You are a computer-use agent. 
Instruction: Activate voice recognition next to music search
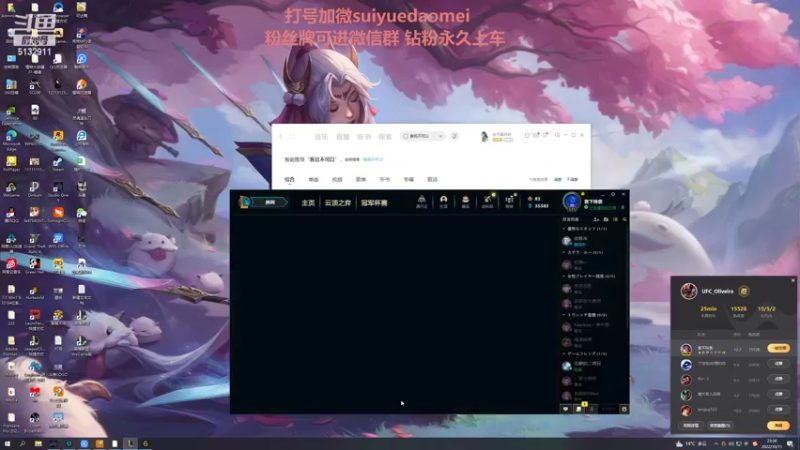454,136
